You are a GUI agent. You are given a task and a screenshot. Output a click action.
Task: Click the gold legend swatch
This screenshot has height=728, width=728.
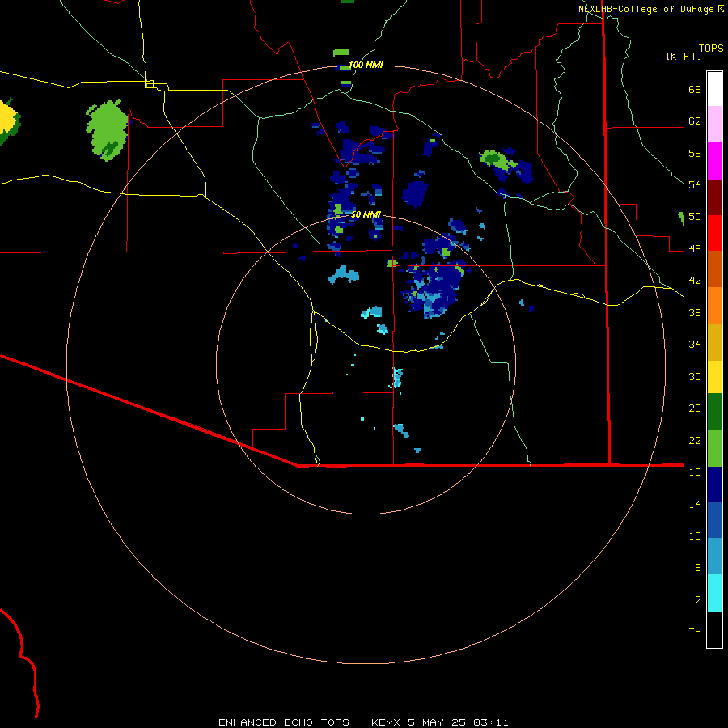(714, 342)
